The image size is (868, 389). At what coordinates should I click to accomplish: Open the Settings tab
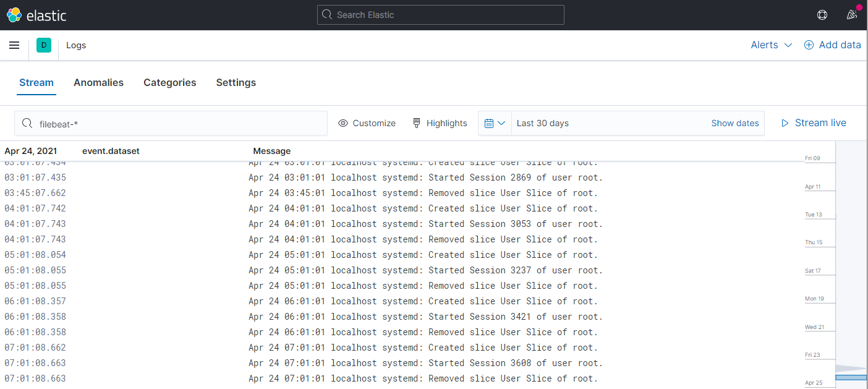coord(236,82)
